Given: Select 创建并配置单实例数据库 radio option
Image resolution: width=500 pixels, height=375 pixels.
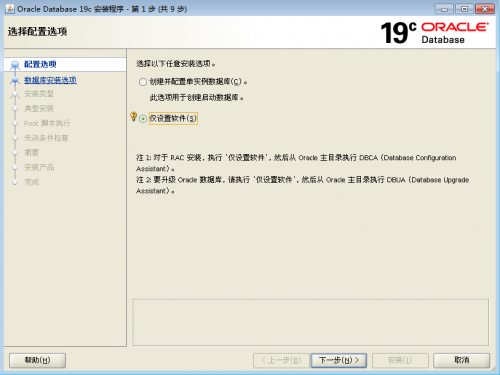Looking at the screenshot, I should [143, 82].
